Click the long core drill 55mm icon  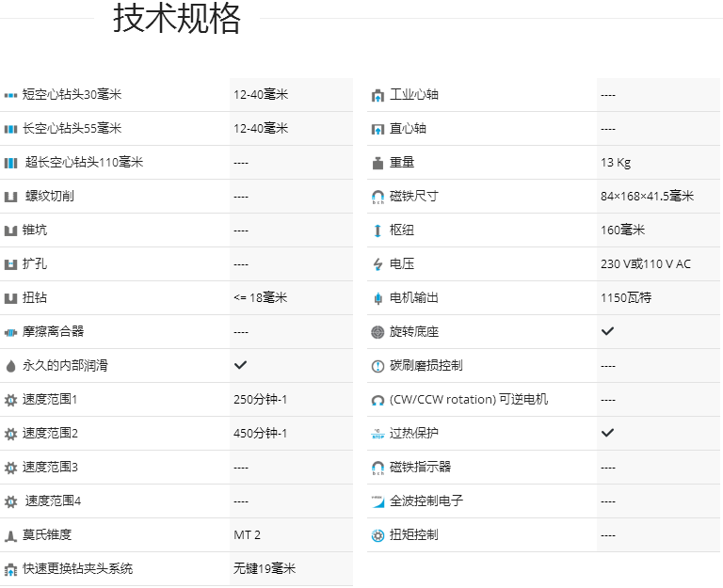click(11, 129)
